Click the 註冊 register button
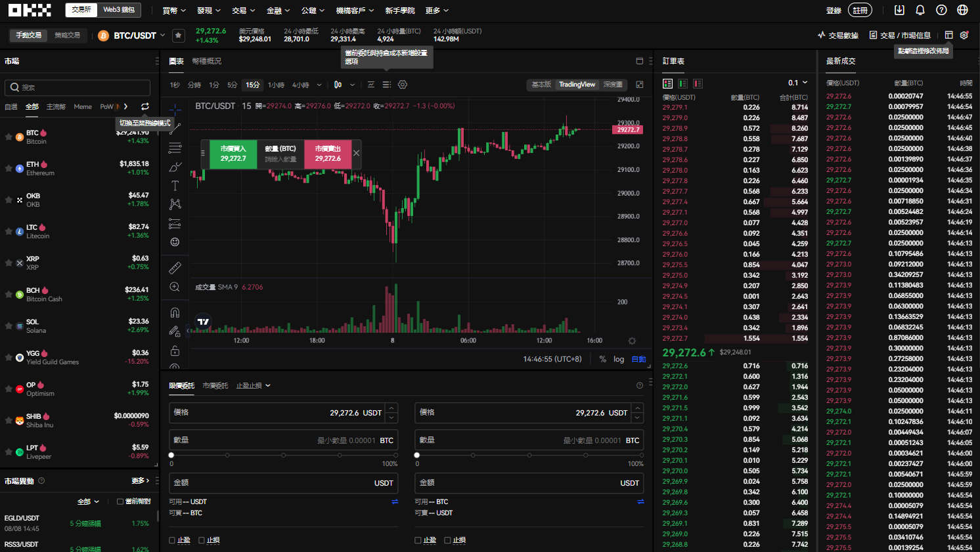Viewport: 980px width, 552px height. [860, 10]
